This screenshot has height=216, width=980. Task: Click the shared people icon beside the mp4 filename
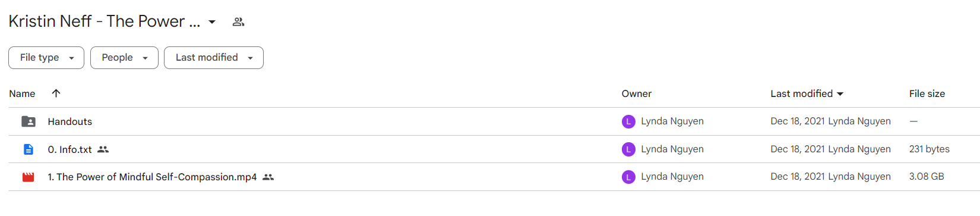point(268,177)
